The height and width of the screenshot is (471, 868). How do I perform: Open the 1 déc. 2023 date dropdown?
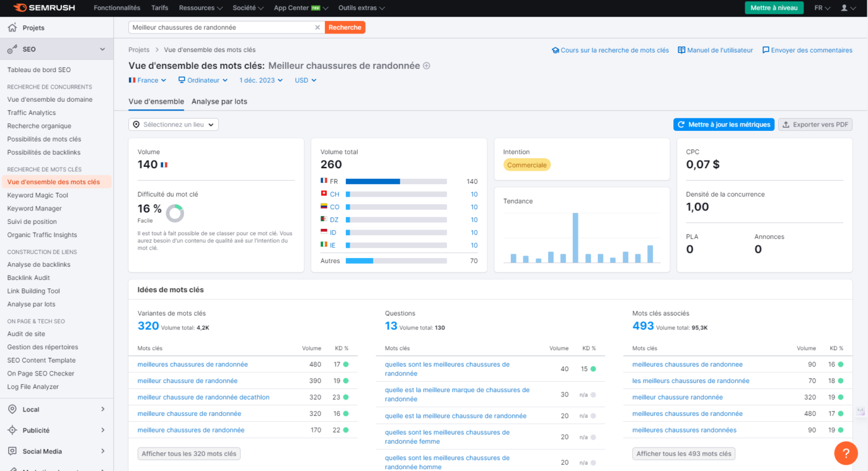(261, 80)
